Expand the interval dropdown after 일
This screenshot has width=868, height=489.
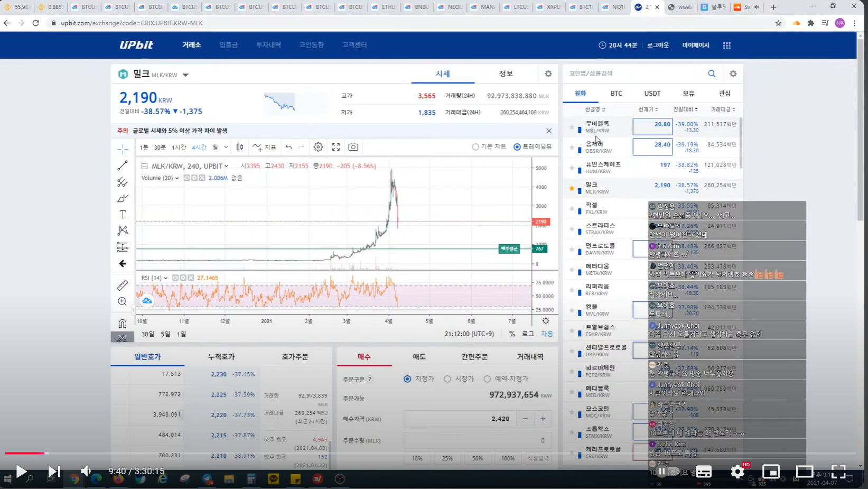[x=226, y=147]
